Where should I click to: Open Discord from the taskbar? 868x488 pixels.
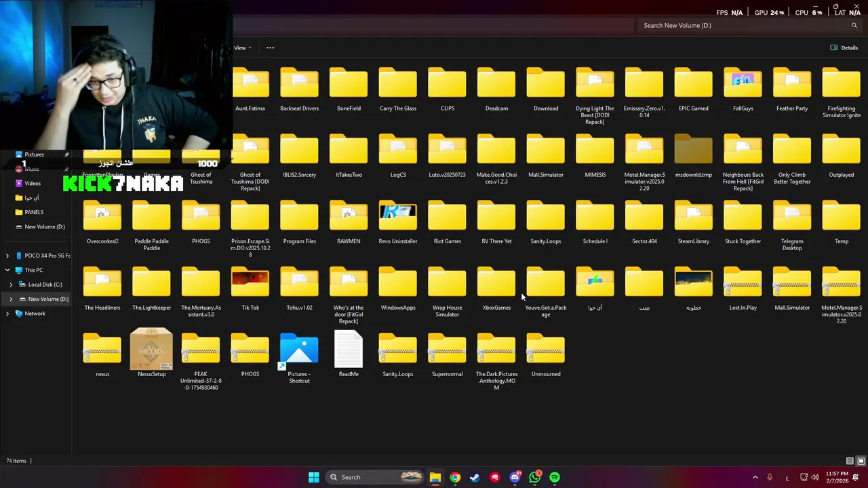click(x=515, y=477)
